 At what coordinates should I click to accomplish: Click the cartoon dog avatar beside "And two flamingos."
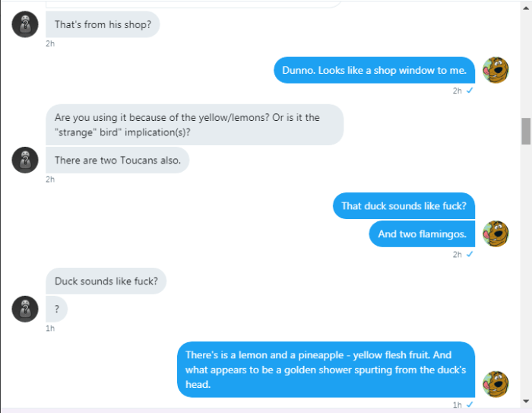(x=496, y=234)
